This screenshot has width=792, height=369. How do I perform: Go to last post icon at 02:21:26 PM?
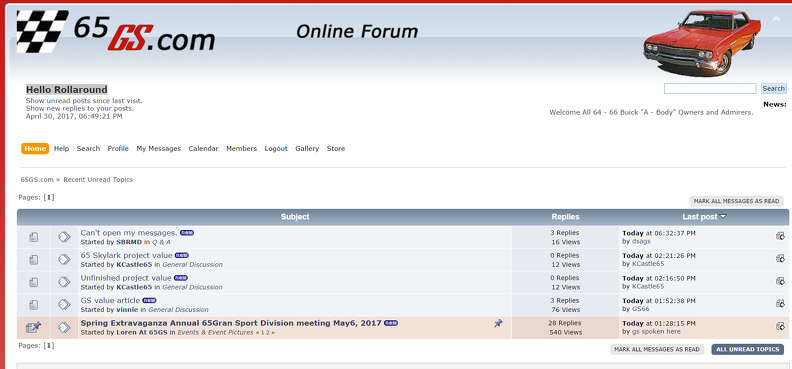[x=780, y=258]
